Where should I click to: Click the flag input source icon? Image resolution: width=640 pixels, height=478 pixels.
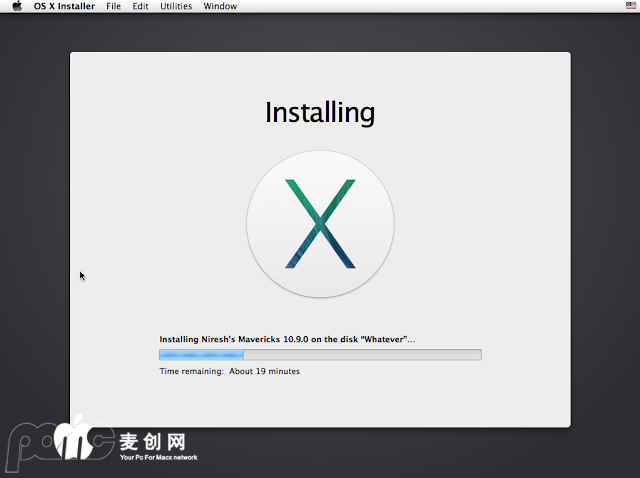(630, 6)
